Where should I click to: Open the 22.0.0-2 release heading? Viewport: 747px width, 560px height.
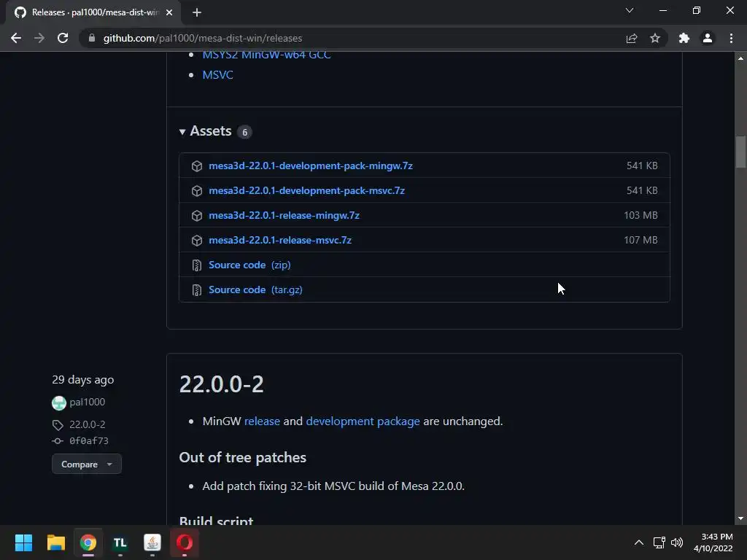tap(222, 384)
